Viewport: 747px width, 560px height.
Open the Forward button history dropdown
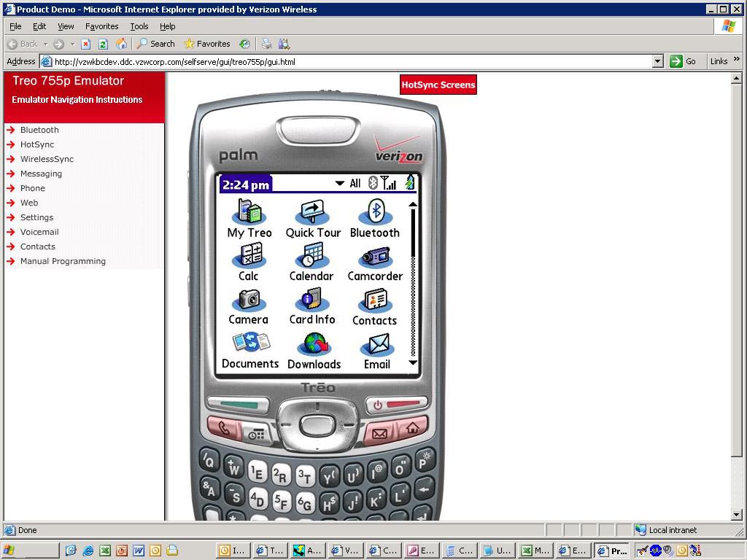click(x=72, y=44)
